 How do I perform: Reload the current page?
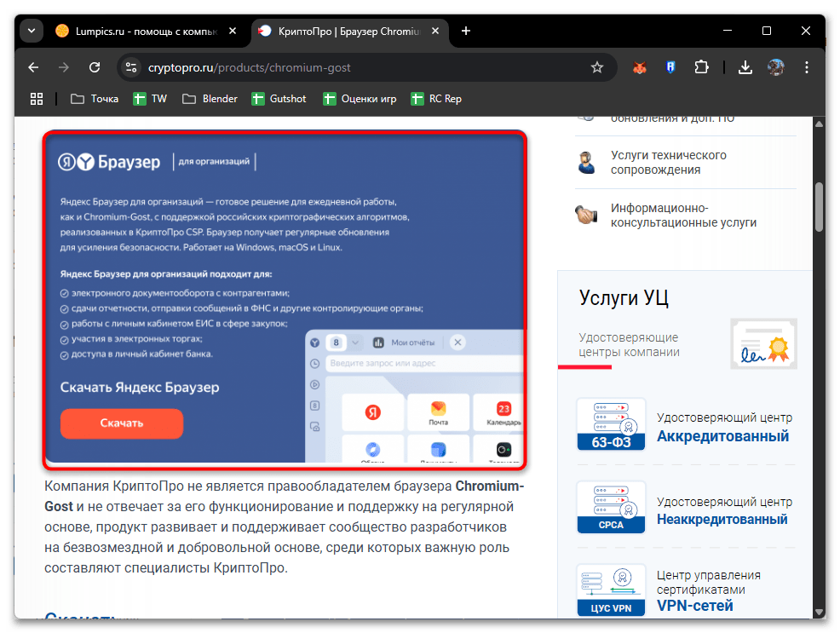(x=95, y=67)
